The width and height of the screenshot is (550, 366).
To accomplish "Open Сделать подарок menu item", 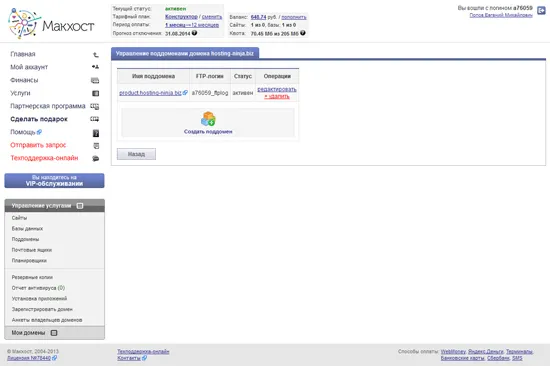I will [x=39, y=119].
